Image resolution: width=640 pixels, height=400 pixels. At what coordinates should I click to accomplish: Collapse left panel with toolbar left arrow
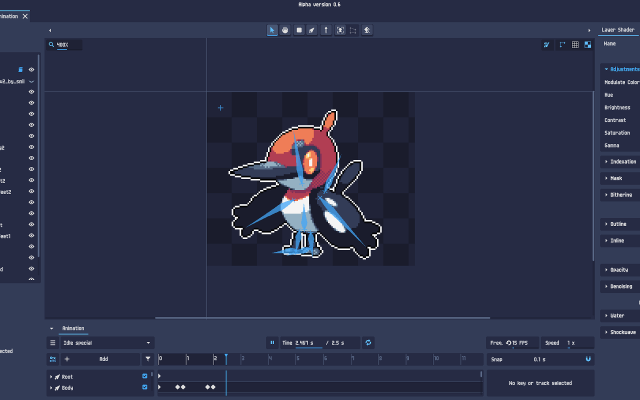click(50, 30)
